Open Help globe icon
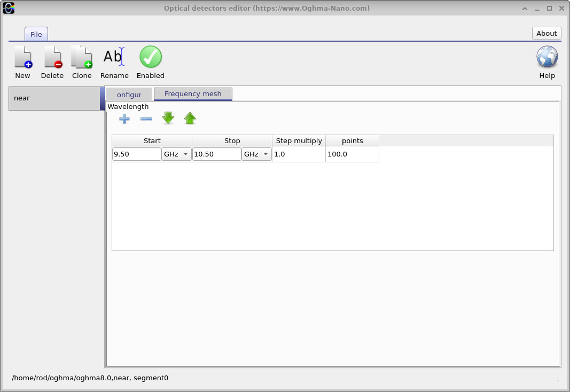This screenshot has height=392, width=570. [x=547, y=57]
